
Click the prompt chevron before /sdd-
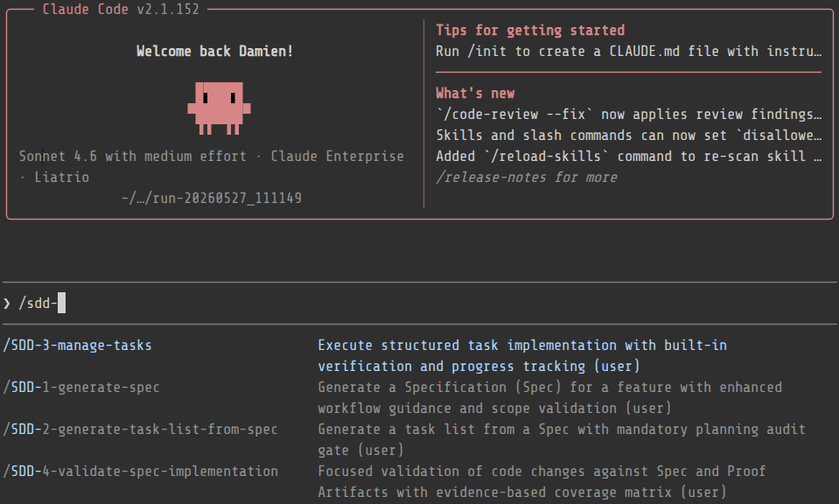(7, 304)
